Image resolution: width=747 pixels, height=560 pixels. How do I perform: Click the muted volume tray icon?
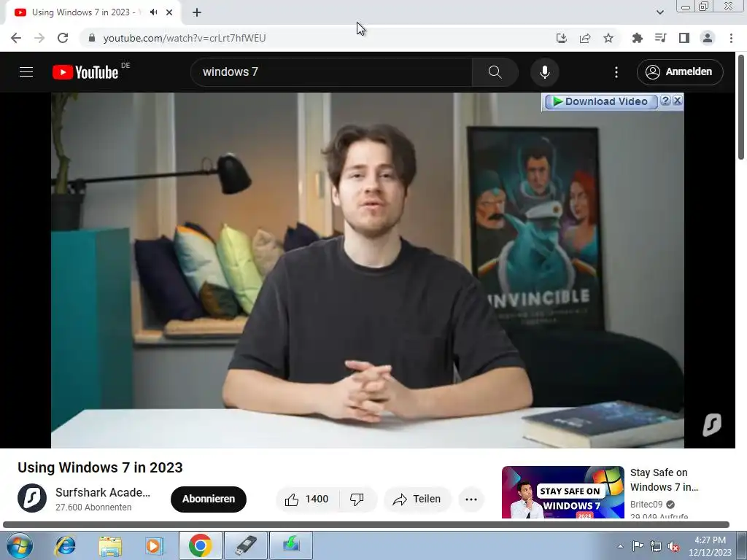coord(673,546)
